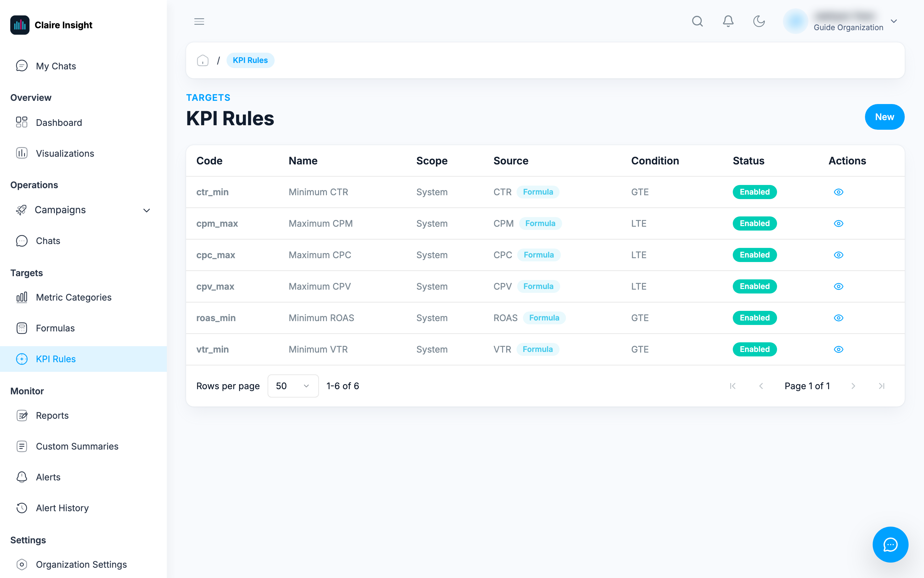Viewport: 924px width, 578px height.
Task: Expand the Campaigns submenu chevron
Action: click(147, 210)
